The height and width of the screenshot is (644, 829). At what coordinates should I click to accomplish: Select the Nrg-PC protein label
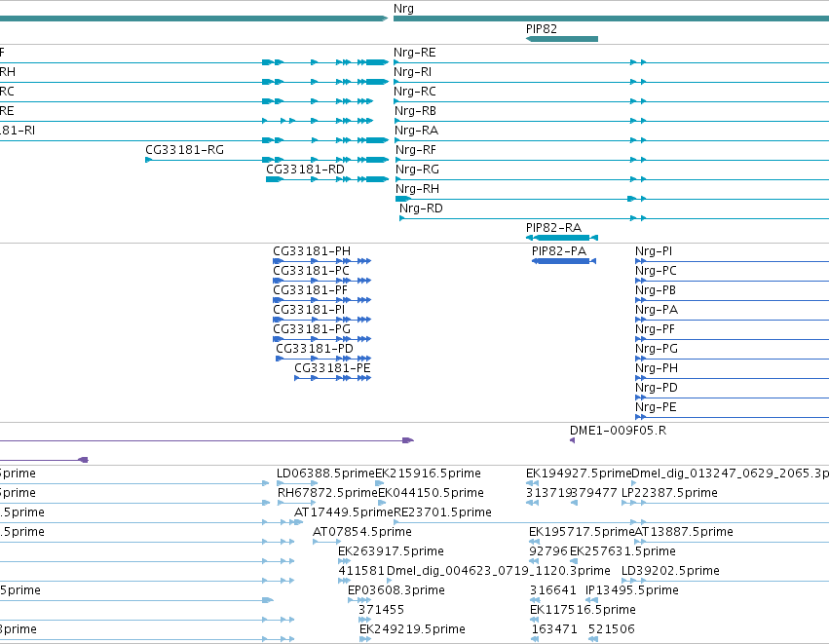pyautogui.click(x=656, y=271)
